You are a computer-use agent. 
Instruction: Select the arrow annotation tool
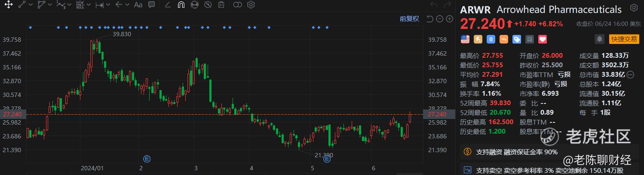pyautogui.click(x=119, y=5)
